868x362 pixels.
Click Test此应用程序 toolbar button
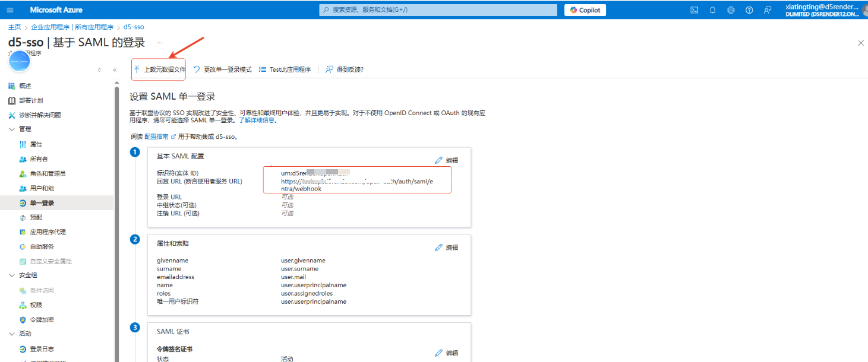(285, 69)
